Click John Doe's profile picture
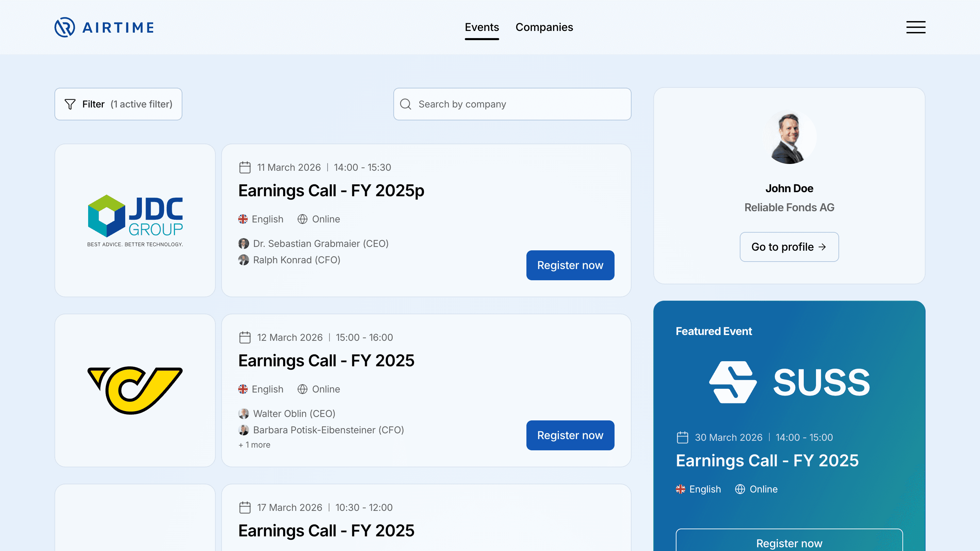The width and height of the screenshot is (980, 551). [x=789, y=138]
